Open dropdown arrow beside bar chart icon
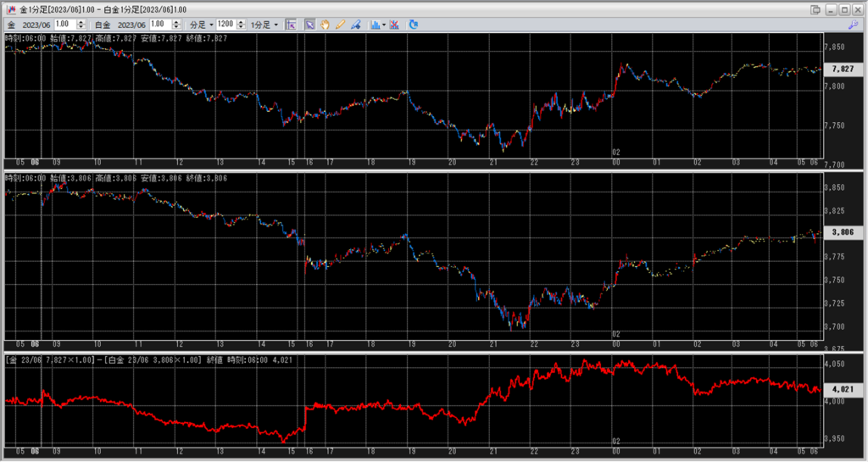The image size is (868, 462). pos(384,25)
